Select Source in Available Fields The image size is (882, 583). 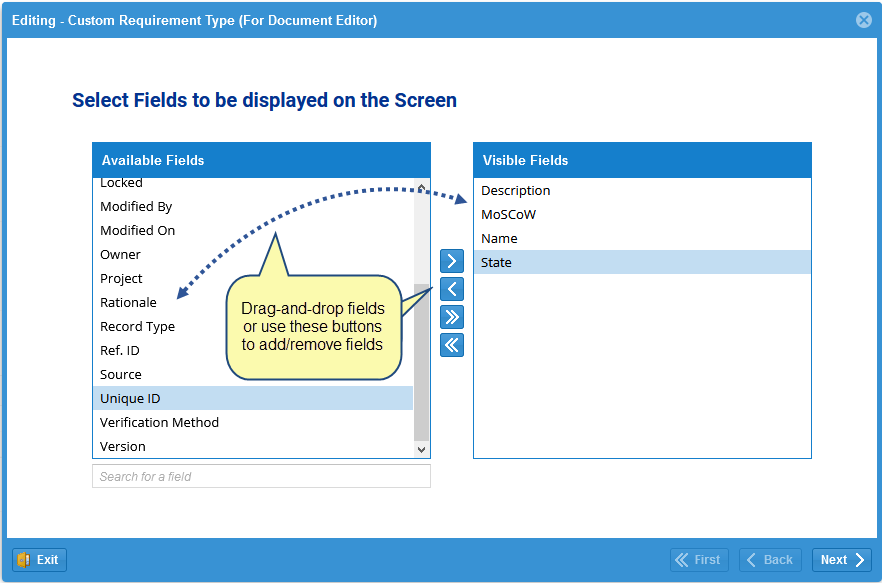253,374
